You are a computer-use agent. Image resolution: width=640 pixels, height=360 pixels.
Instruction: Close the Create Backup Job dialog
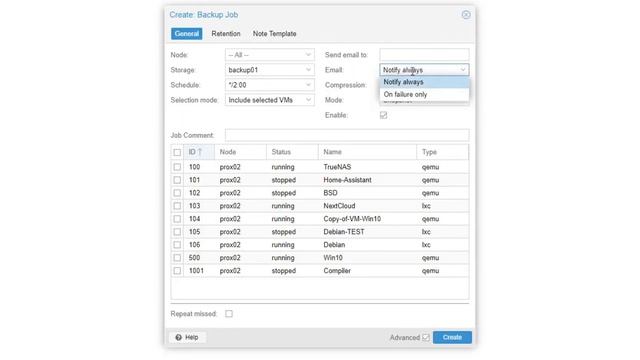click(x=466, y=15)
